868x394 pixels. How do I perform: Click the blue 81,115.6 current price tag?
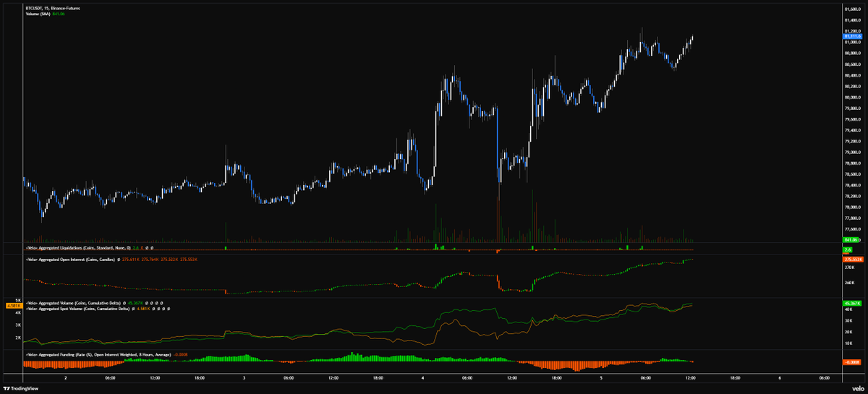coord(851,36)
